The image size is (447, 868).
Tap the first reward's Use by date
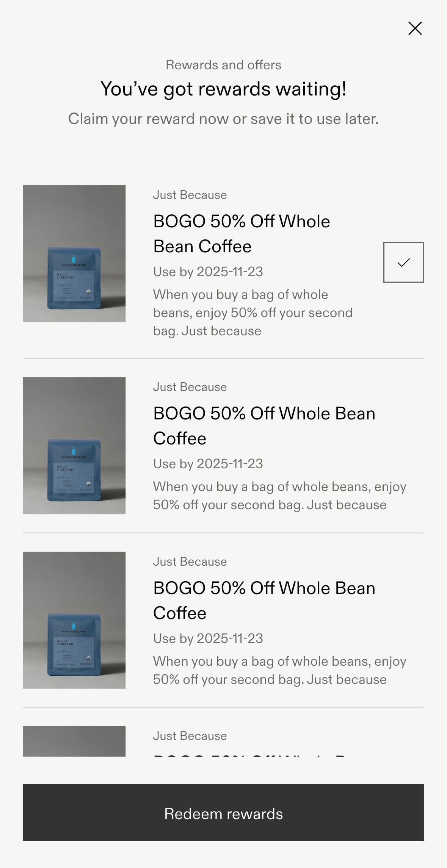point(208,272)
